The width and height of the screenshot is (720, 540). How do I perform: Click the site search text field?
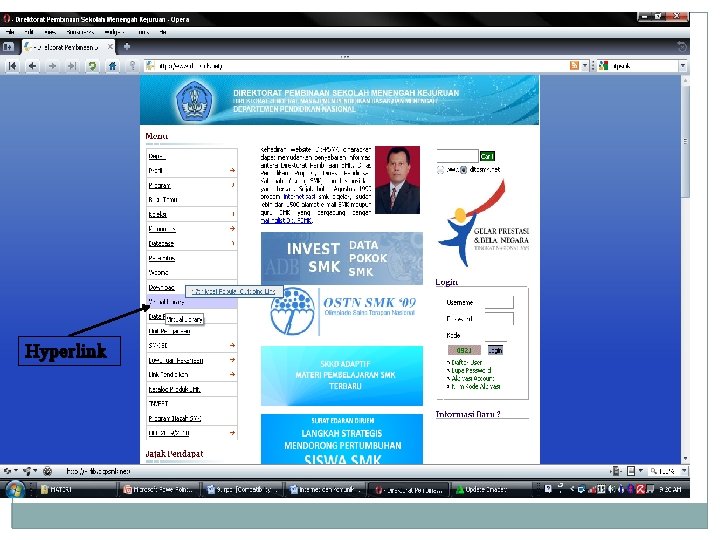(x=457, y=156)
